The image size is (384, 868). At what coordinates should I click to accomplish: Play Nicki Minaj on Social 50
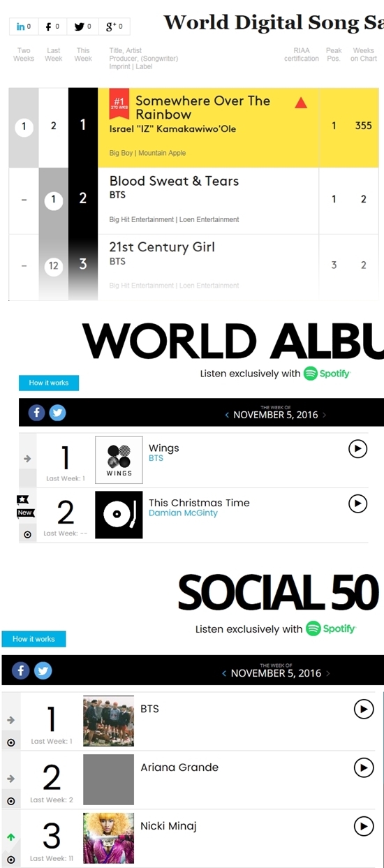click(x=364, y=827)
